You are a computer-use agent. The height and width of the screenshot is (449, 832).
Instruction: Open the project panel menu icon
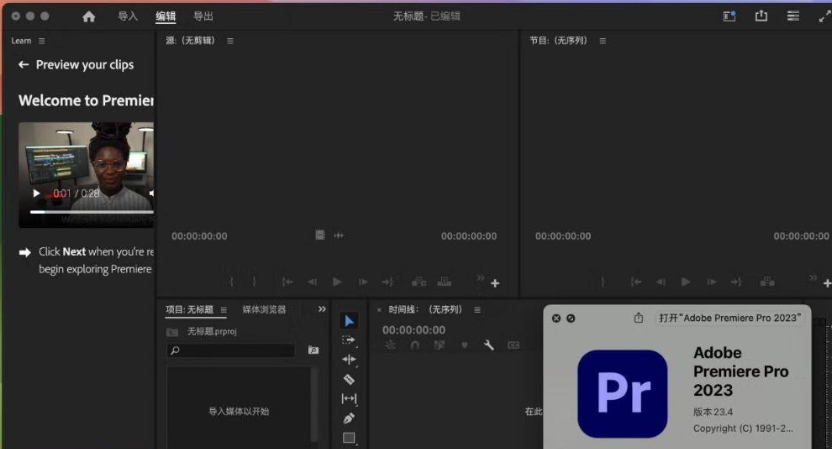[224, 310]
